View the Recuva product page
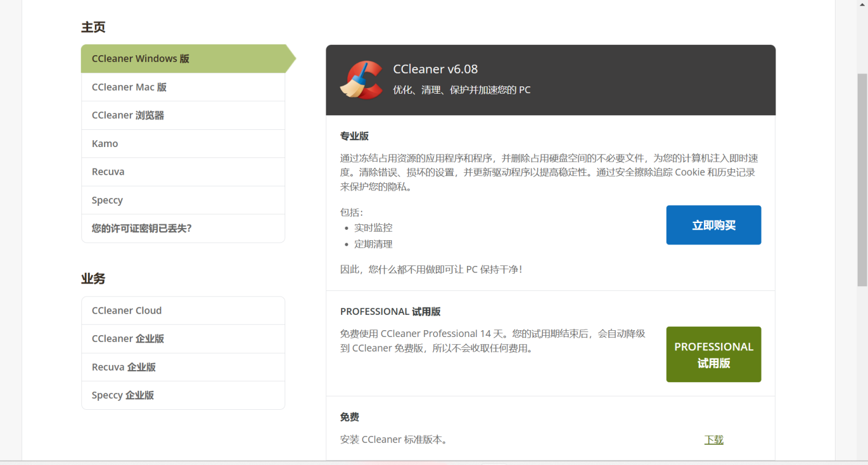Image resolution: width=868 pixels, height=465 pixels. click(108, 172)
